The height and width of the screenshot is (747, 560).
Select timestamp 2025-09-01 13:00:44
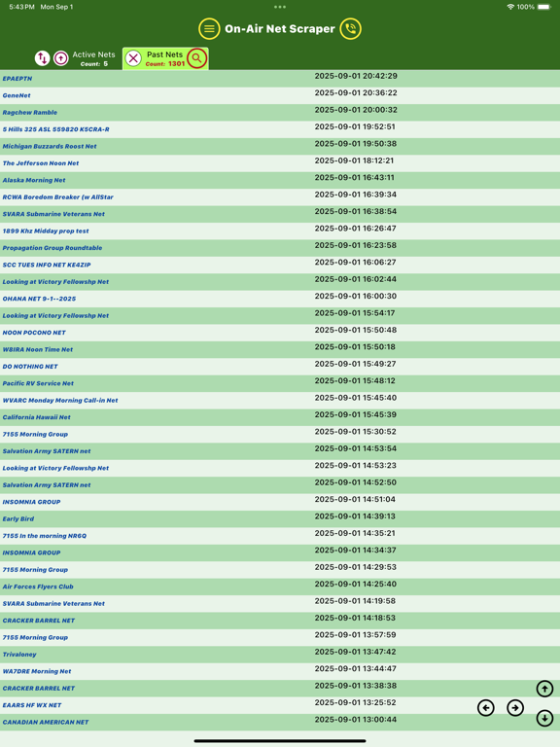tap(356, 720)
